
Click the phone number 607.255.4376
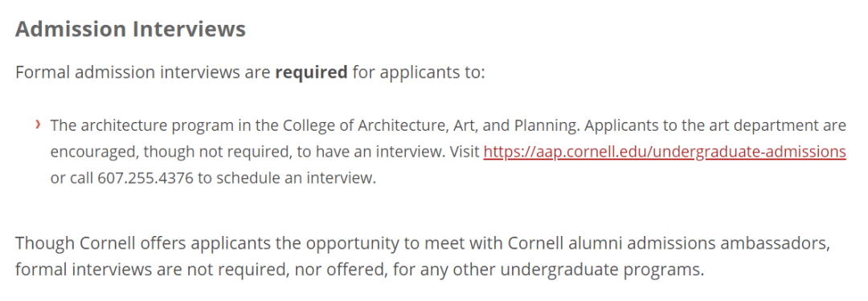click(145, 179)
